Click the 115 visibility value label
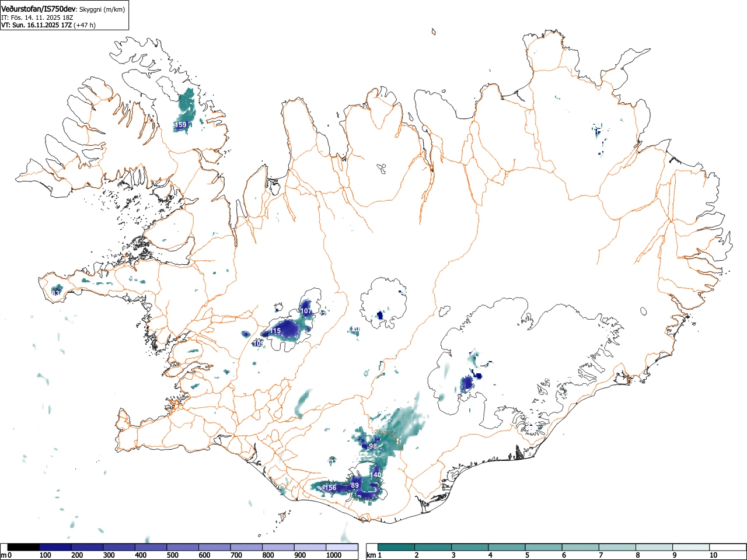747x560 pixels. pos(275,331)
